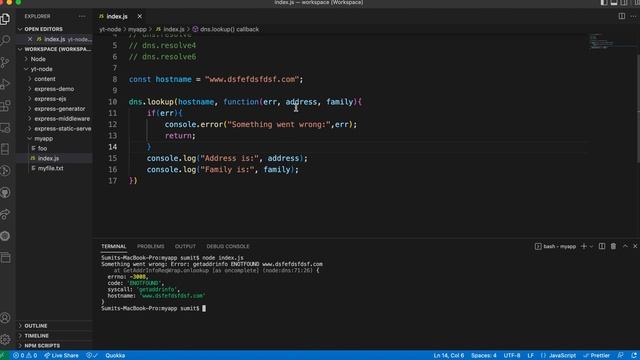Switch to the TERMINAL tab

pos(113,246)
